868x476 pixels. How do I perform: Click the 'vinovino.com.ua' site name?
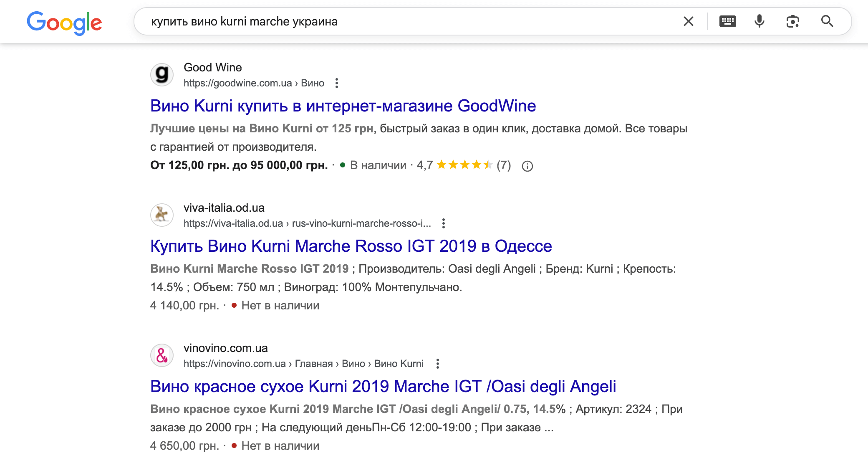[226, 348]
